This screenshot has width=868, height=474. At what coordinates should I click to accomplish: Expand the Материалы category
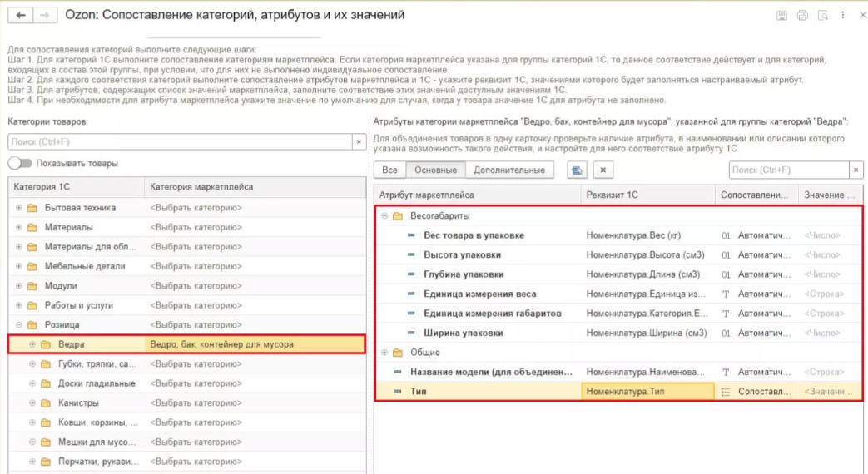pos(19,227)
